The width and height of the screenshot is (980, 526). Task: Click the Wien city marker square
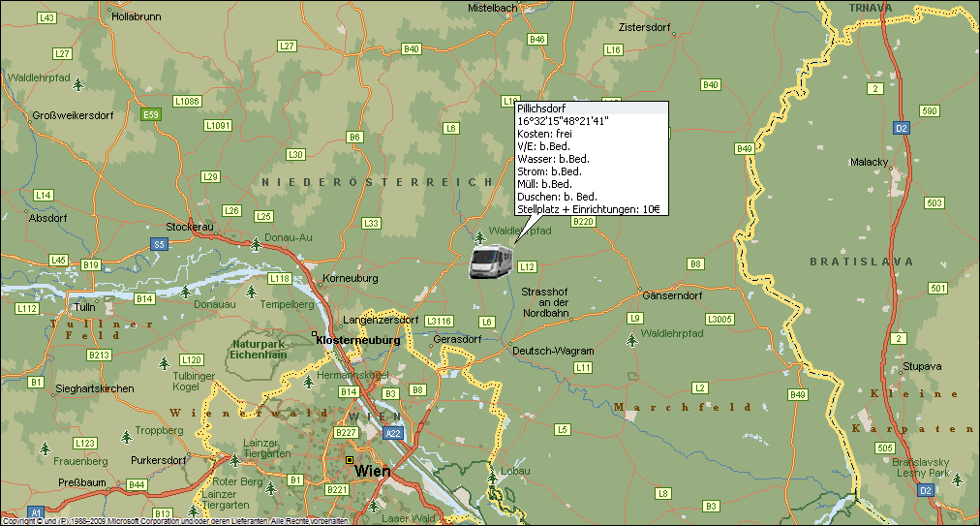click(x=350, y=460)
